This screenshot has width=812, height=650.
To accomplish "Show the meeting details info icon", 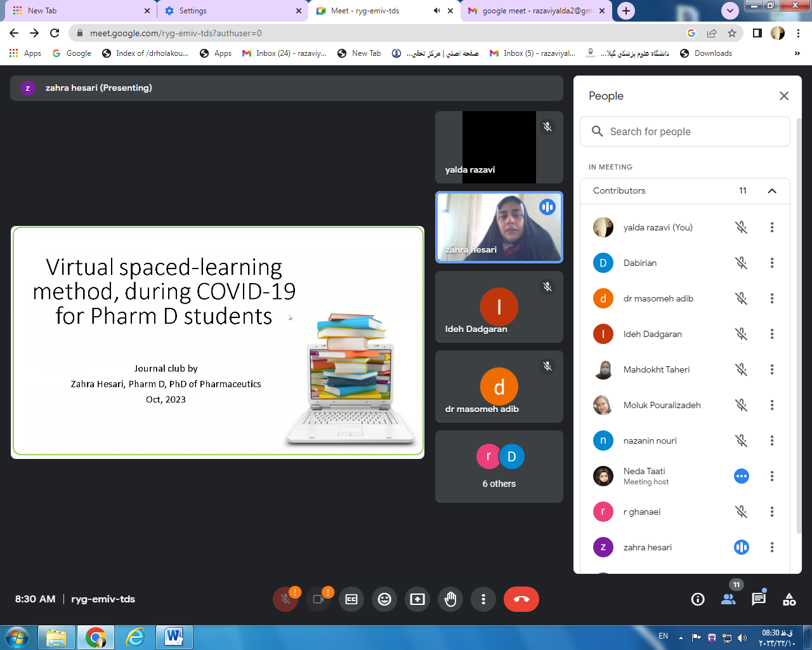I will pyautogui.click(x=698, y=599).
